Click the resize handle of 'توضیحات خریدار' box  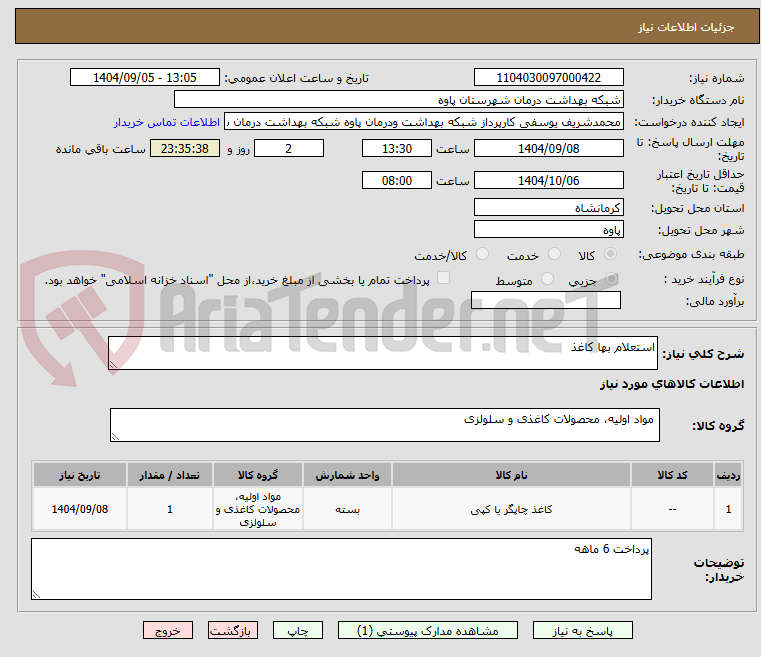pos(36,595)
